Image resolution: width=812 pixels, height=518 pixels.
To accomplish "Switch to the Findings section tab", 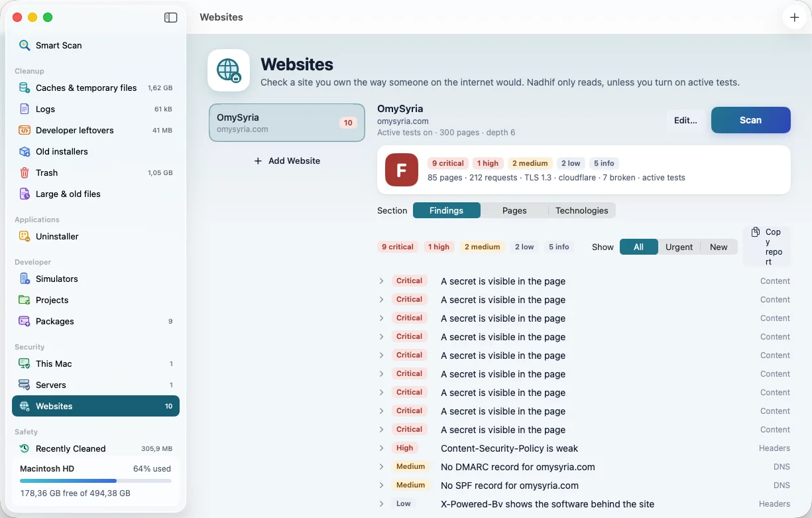I will click(446, 210).
